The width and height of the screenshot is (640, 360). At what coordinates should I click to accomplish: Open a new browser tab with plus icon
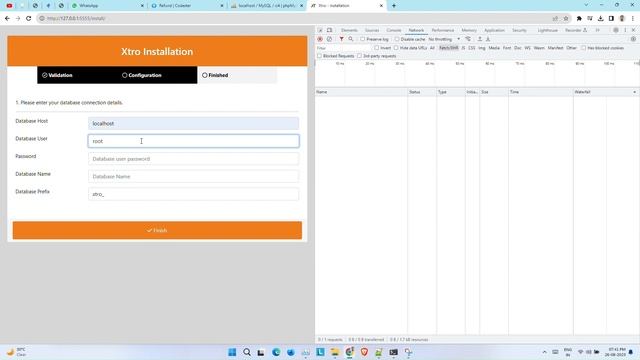[394, 6]
